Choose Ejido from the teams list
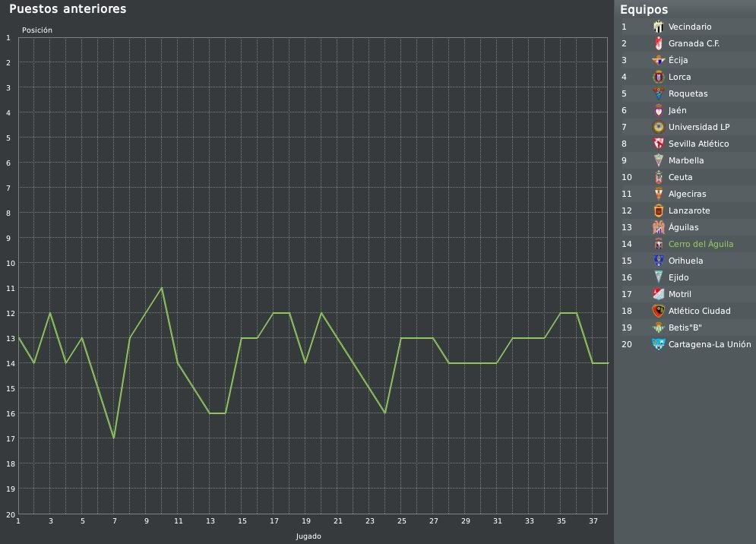 point(679,277)
